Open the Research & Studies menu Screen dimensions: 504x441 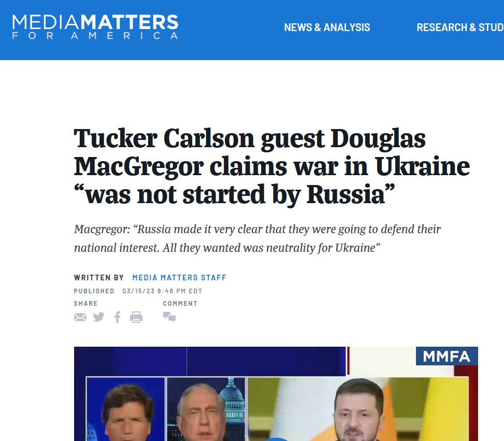460,27
